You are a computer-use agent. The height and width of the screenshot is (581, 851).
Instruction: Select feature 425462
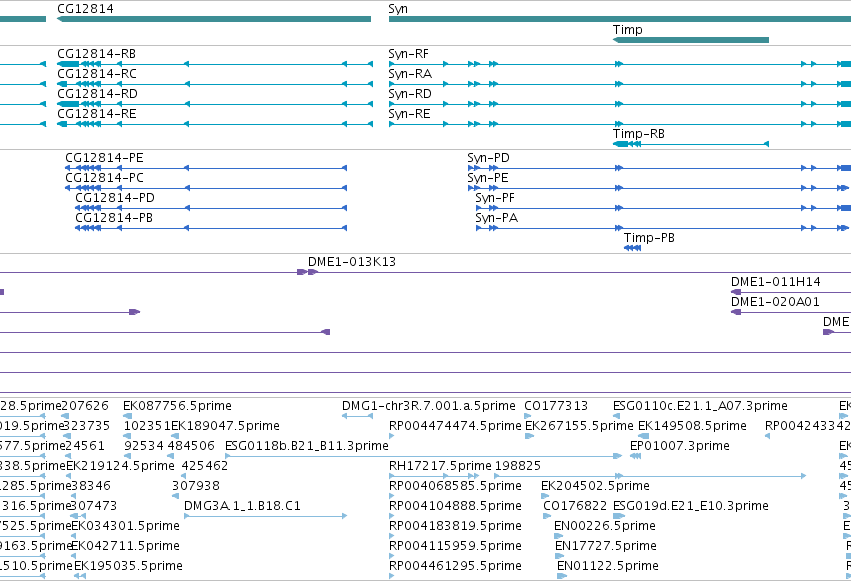205,466
